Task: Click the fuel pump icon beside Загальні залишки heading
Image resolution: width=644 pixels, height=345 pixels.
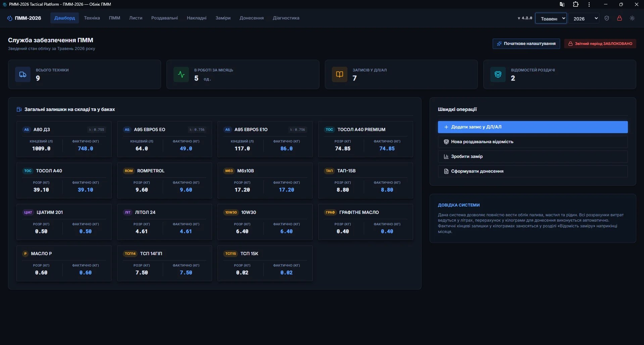Action: coord(19,109)
